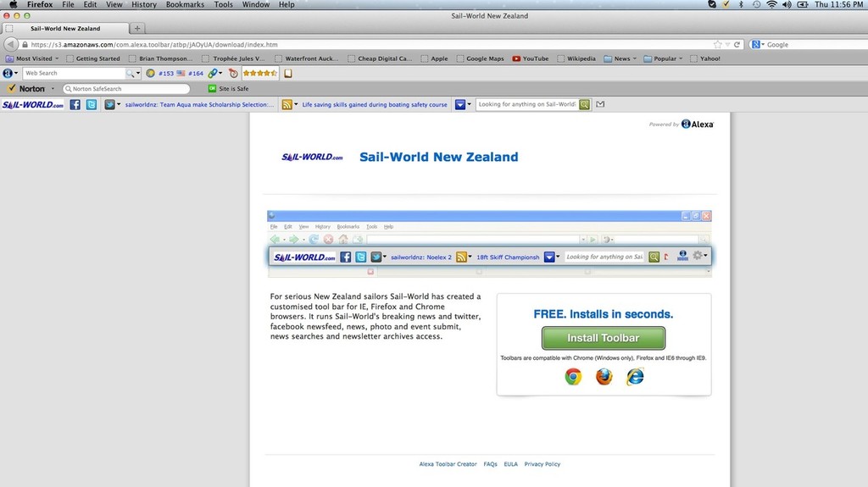Click the Firefox browser icon on page
Screen dimensions: 868x487
click(604, 377)
